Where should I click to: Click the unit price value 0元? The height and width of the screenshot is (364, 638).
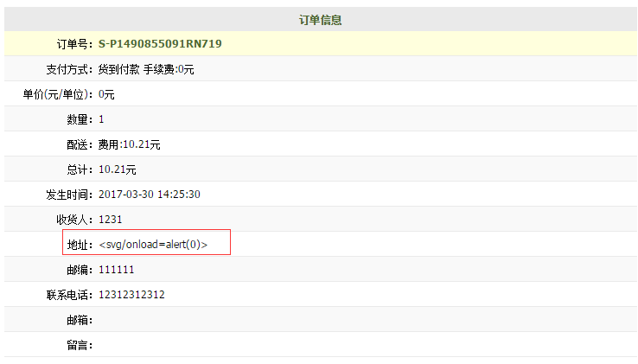point(106,94)
